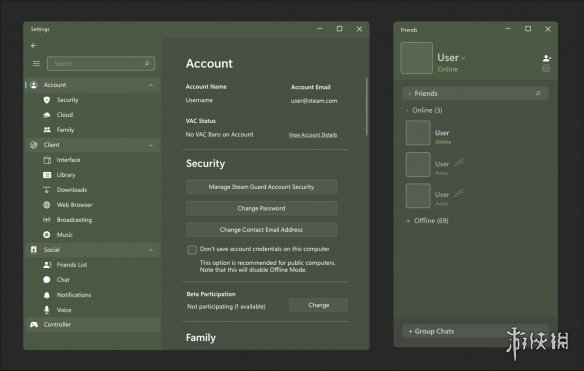The height and width of the screenshot is (371, 584).
Task: Click the Friends search magnifier icon
Action: [x=538, y=93]
